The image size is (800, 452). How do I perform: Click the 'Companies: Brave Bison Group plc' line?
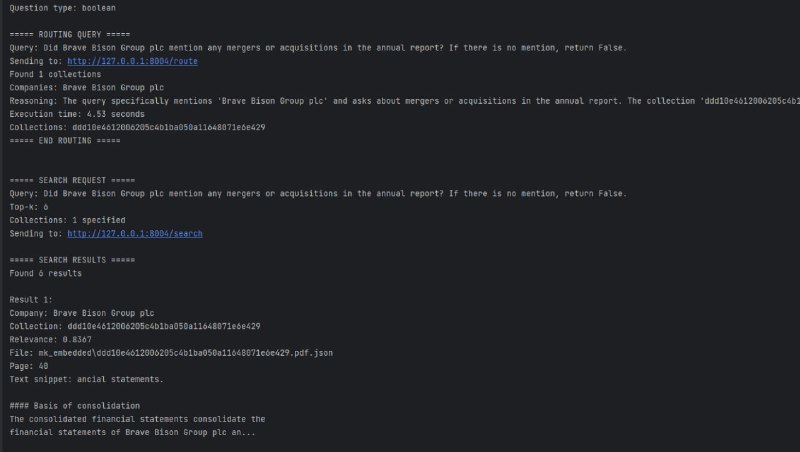tap(87, 88)
